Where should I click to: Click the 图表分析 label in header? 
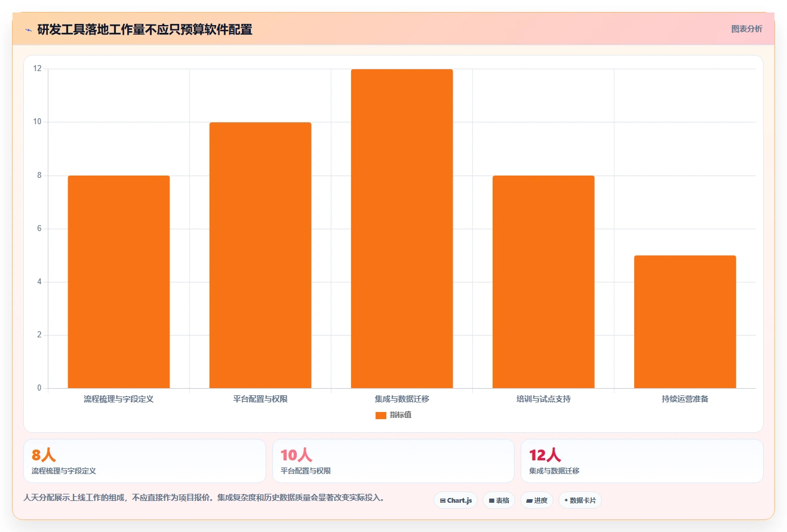[x=746, y=29]
